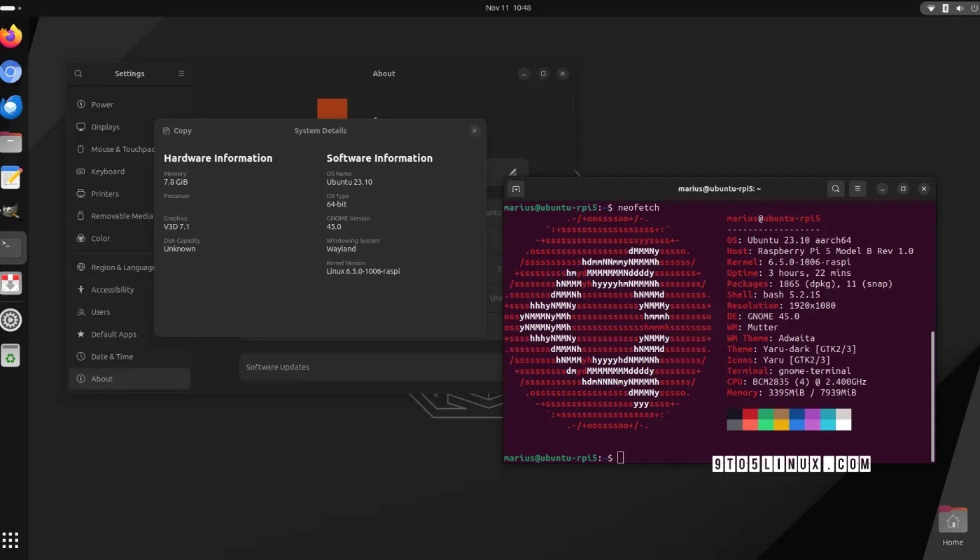Click the "Unknown" disk capacity value
980x560 pixels.
(x=180, y=249)
